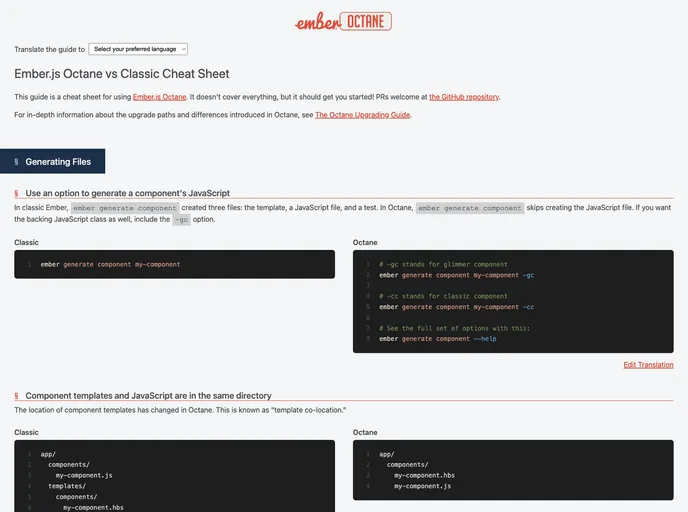Open the preferred language dropdown
Viewport: 688px width, 512px height.
tap(138, 49)
